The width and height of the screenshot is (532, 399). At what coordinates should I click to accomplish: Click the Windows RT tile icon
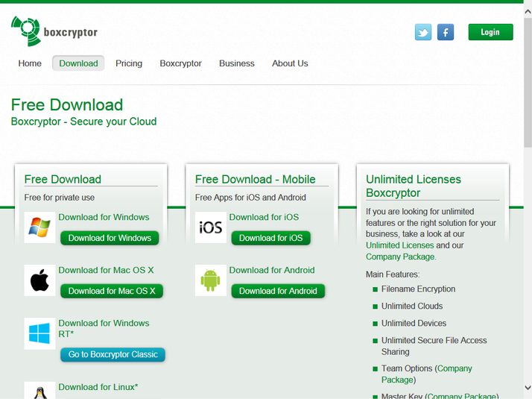[x=39, y=333]
